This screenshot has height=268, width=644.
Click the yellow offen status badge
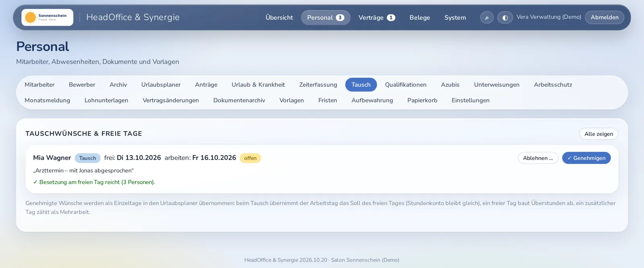tap(250, 158)
